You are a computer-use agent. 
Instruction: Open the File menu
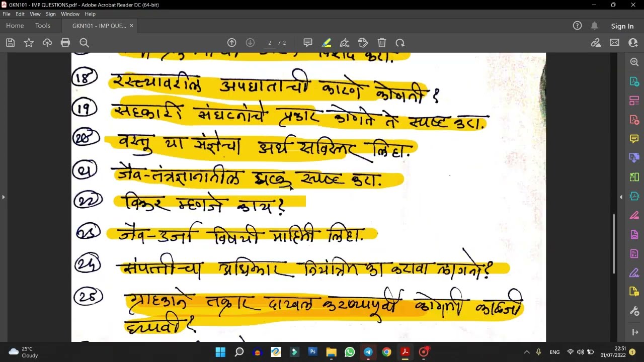click(x=7, y=14)
